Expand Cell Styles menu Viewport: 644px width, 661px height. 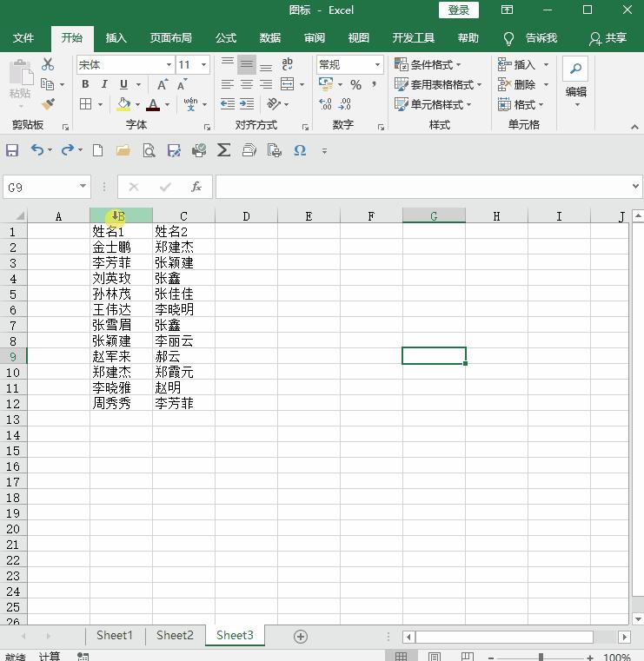tap(433, 104)
